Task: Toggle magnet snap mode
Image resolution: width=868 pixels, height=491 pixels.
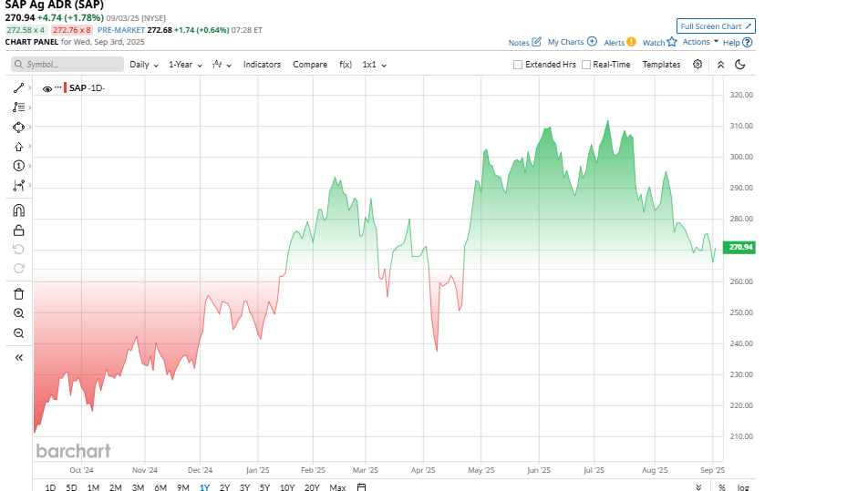Action: pos(18,210)
